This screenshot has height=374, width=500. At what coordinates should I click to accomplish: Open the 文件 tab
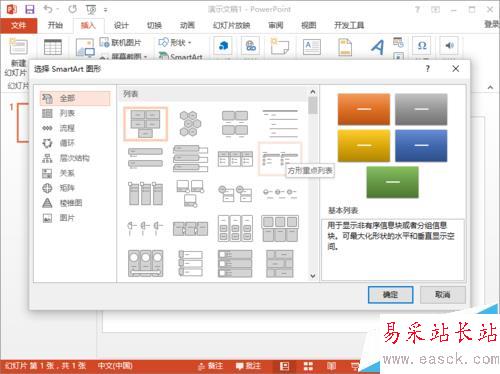pyautogui.click(x=18, y=25)
